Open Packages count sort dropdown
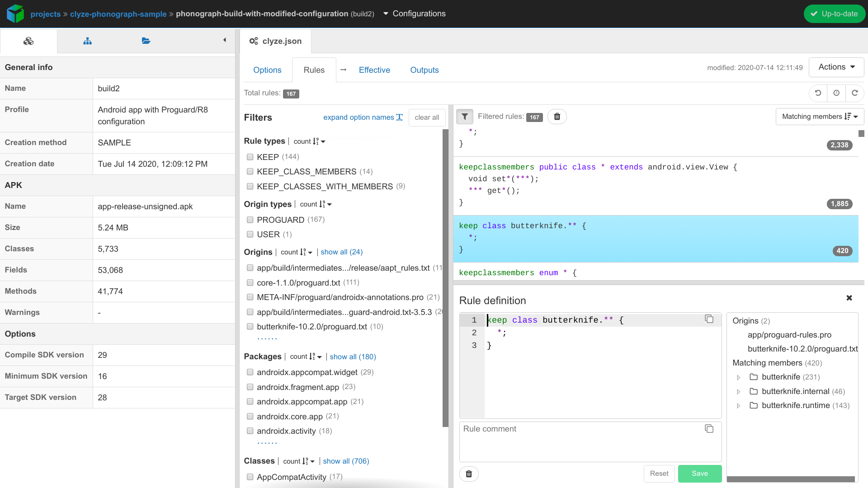The width and height of the screenshot is (868, 488). (306, 357)
